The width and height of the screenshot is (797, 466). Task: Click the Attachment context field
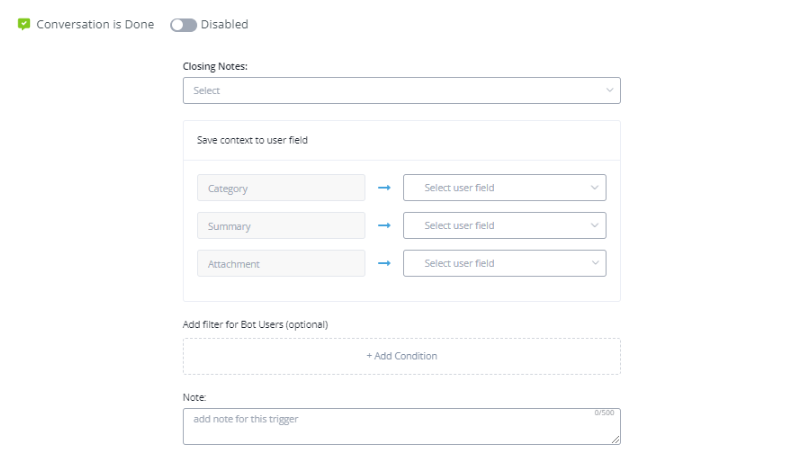coord(281,264)
